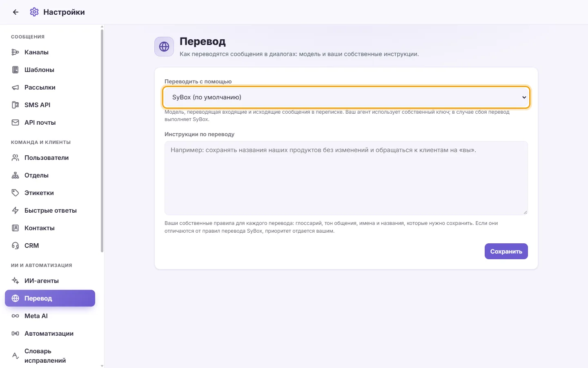
Task: Go to Рассылки section
Action: point(50,88)
